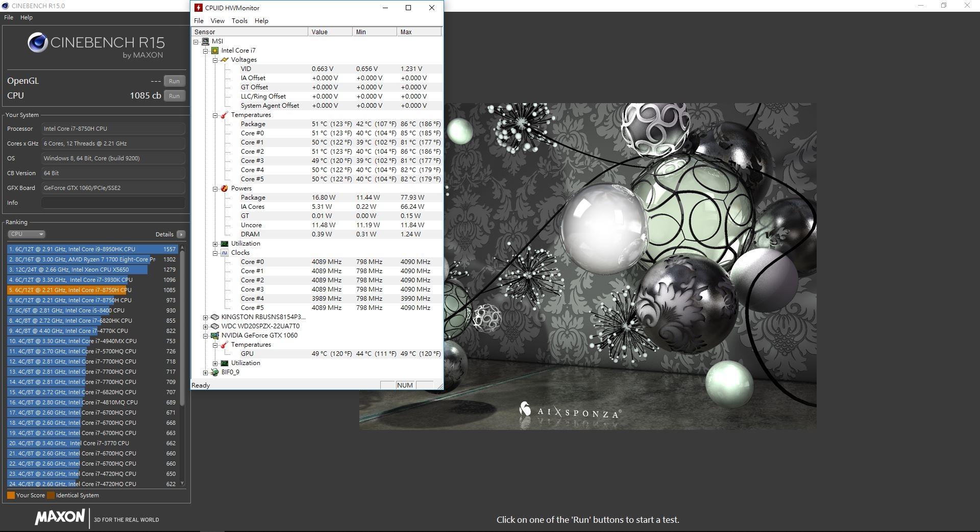
Task: Run the OpenGL benchmark
Action: tap(175, 81)
